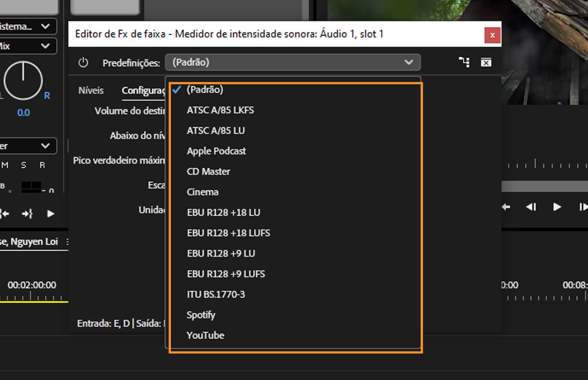This screenshot has width=588, height=380.
Task: Open the Nguyen Loi sequence panel menu
Action: coord(67,242)
